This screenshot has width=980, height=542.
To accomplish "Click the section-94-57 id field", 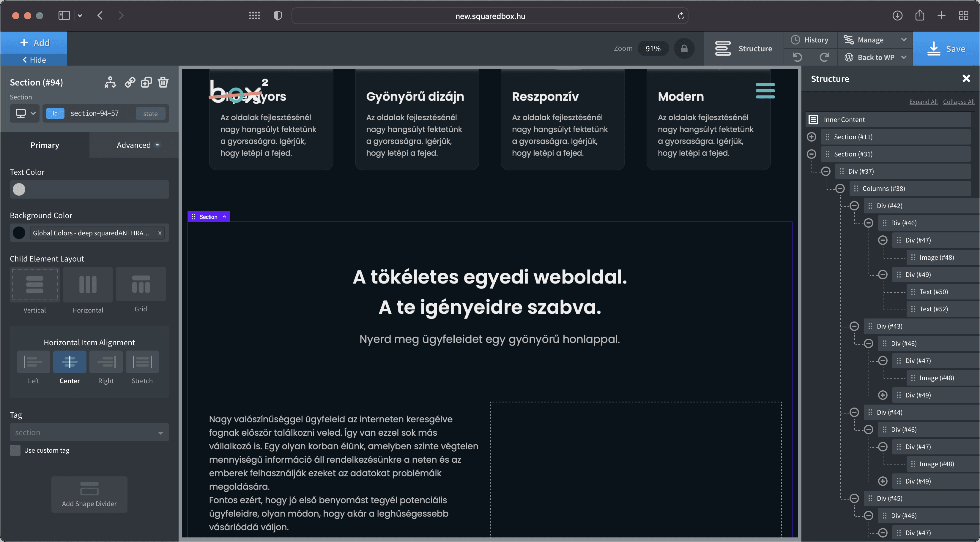I will point(95,113).
